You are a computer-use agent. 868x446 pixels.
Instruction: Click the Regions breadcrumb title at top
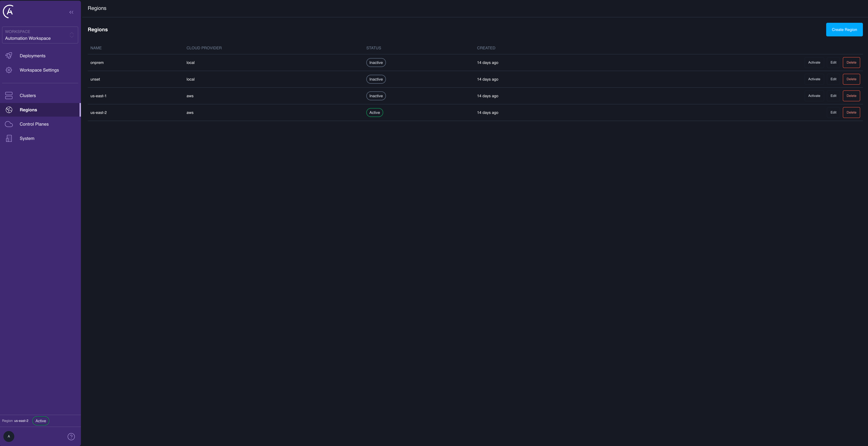pos(97,8)
